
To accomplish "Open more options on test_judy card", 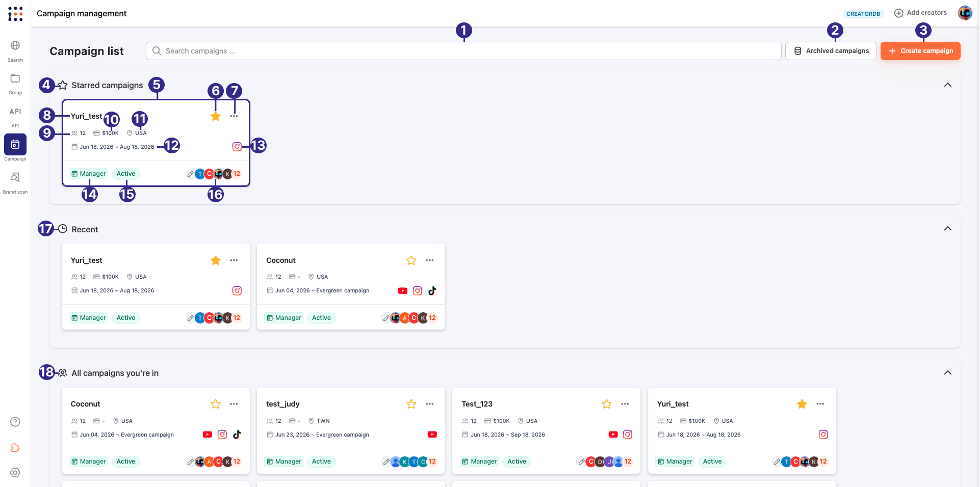I will 430,404.
